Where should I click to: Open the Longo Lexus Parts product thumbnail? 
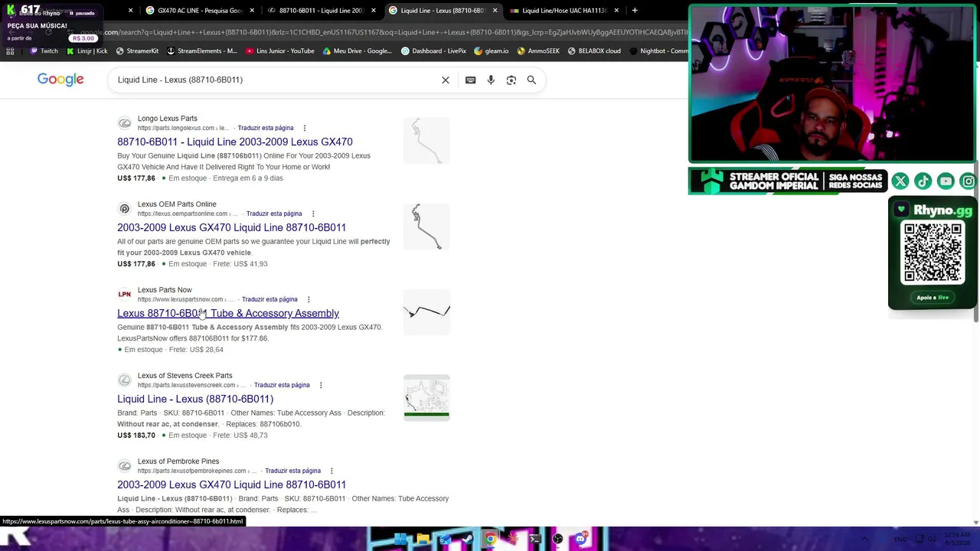pos(426,141)
